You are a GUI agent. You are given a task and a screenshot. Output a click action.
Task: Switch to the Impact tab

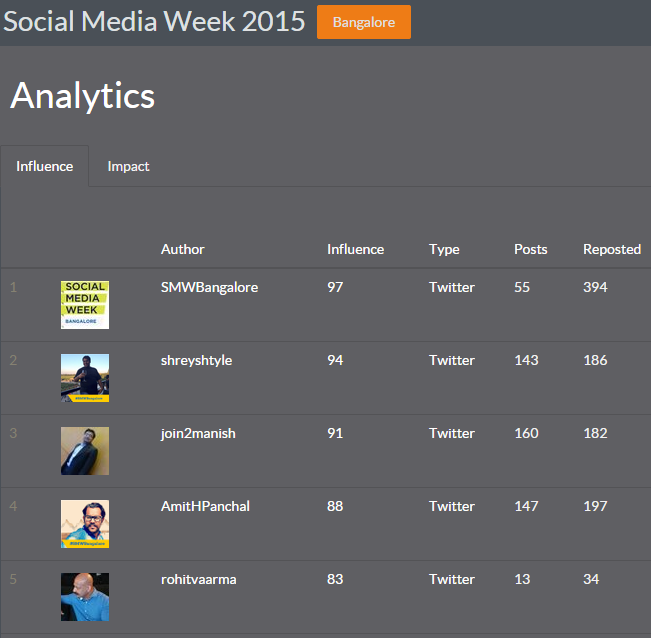click(x=128, y=166)
